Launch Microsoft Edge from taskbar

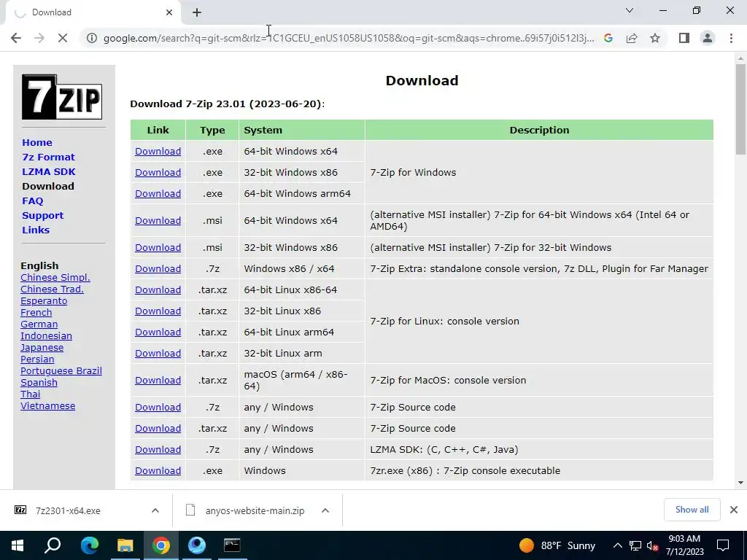[x=89, y=545]
